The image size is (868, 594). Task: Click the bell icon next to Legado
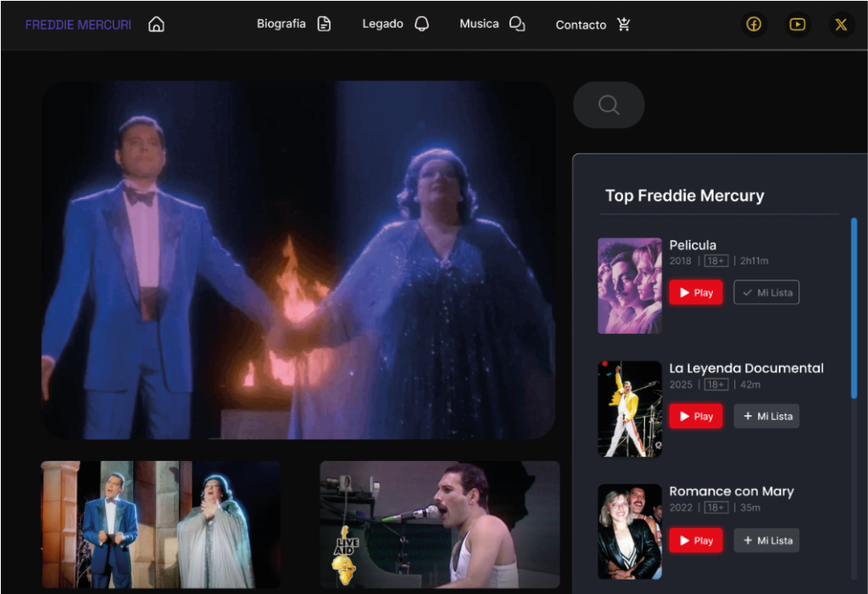[421, 24]
